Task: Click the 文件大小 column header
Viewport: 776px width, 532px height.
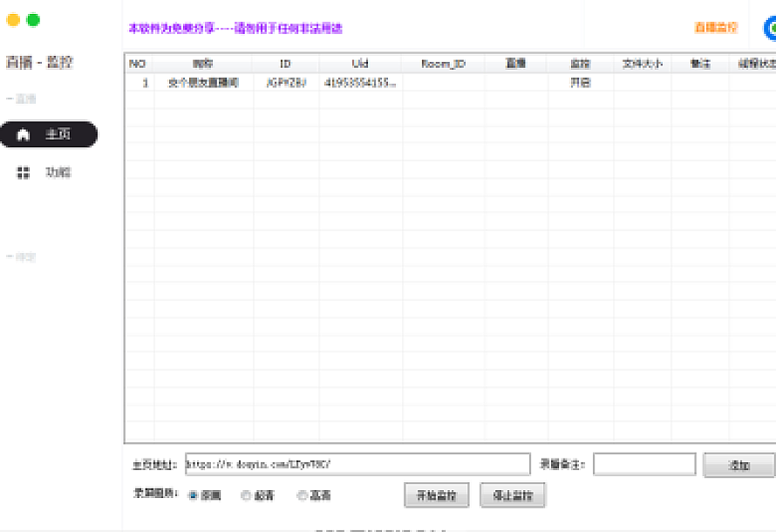Action: click(642, 64)
